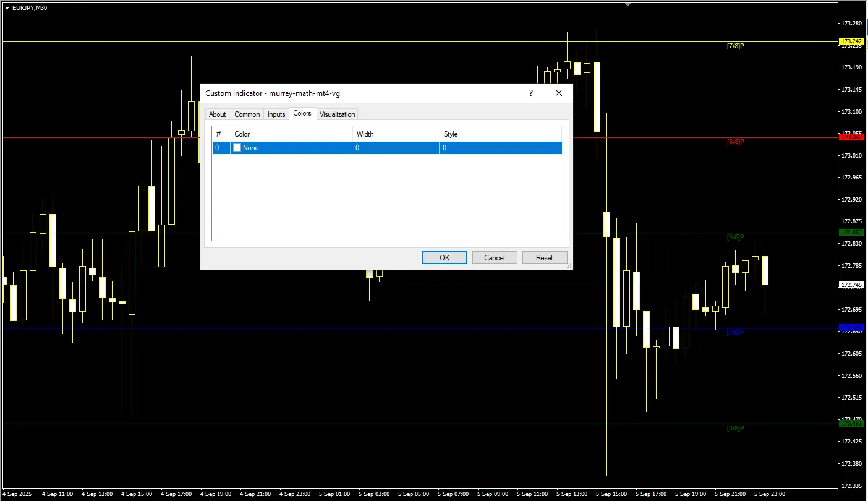Image resolution: width=868 pixels, height=501 pixels.
Task: Click the Reset button
Action: tap(544, 258)
